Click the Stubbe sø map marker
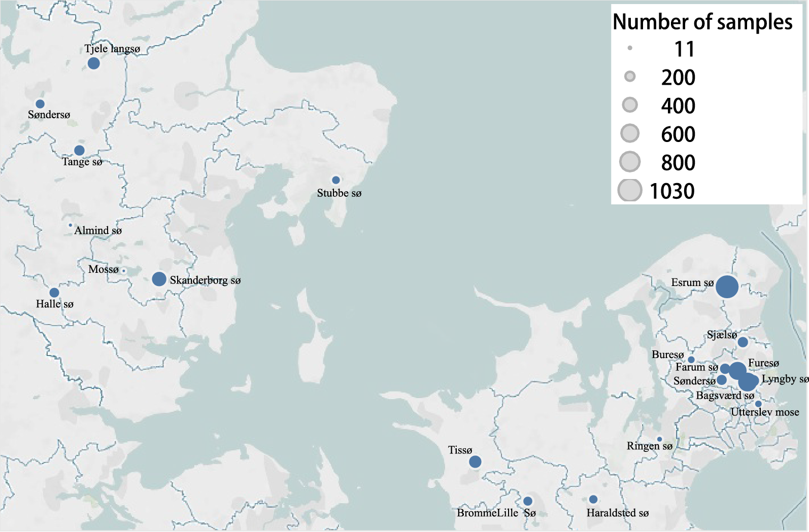This screenshot has height=532, width=809. pos(336,180)
